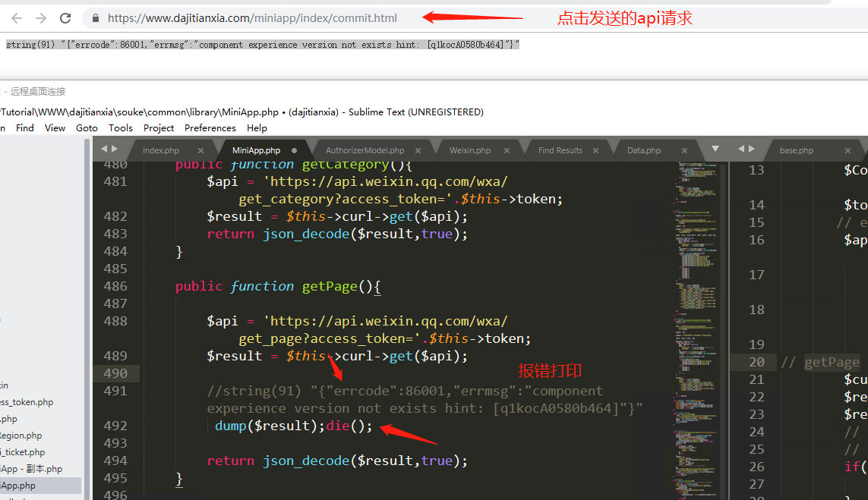
Task: Reload the browser page
Action: click(65, 18)
